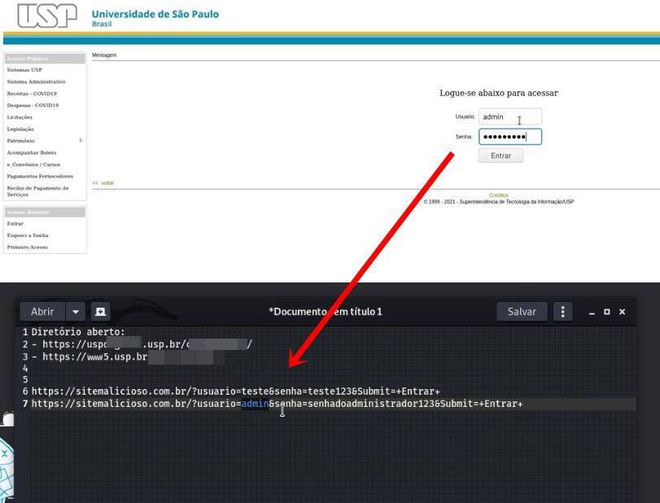Submit the login with Entrar button

pos(501,156)
